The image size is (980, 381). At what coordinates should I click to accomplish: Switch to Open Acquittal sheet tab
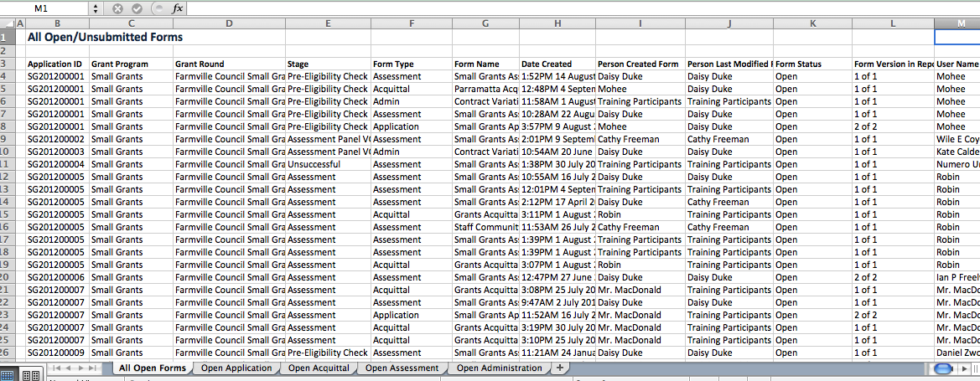click(x=320, y=368)
